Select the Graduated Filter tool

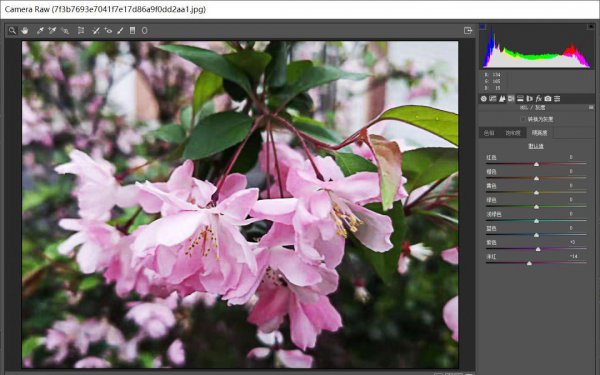point(132,31)
